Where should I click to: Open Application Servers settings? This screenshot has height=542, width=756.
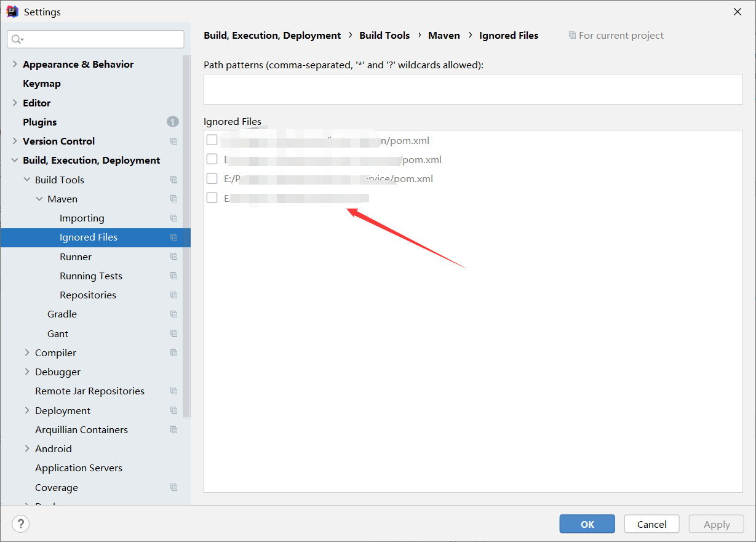(x=79, y=468)
